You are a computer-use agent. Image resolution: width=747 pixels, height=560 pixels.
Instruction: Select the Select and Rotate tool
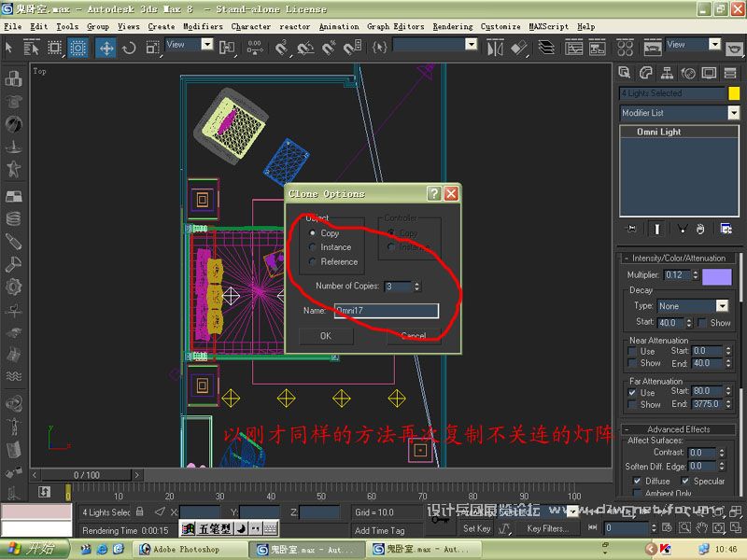129,48
